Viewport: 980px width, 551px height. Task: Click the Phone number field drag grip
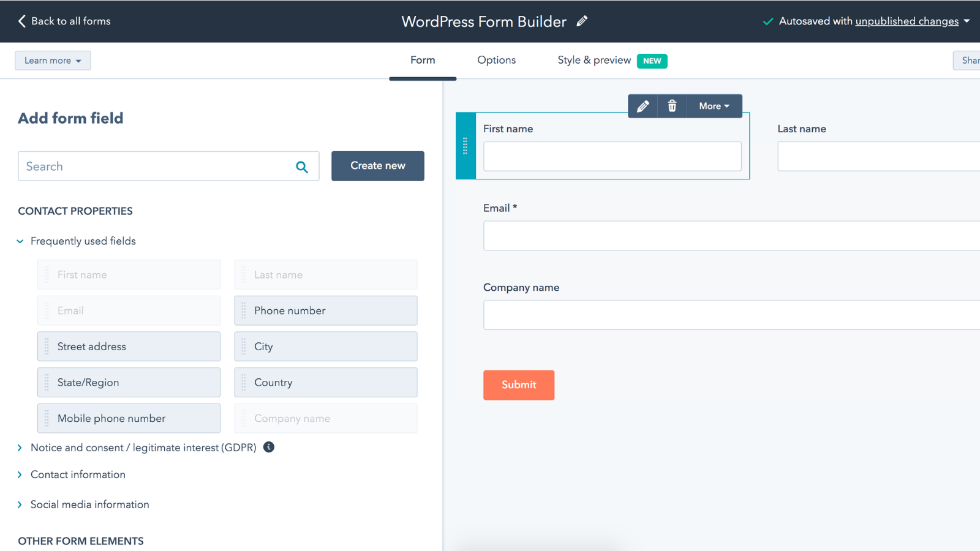tap(244, 311)
